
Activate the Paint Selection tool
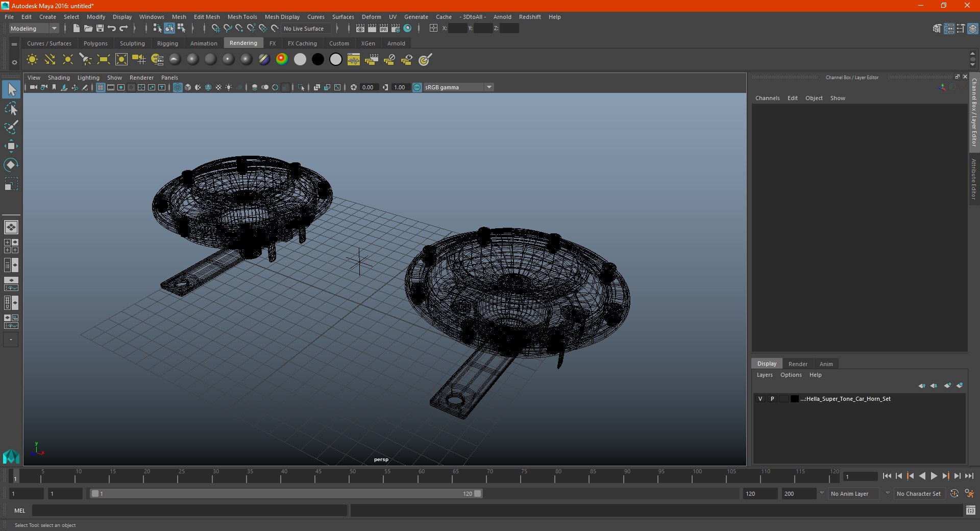pos(11,127)
